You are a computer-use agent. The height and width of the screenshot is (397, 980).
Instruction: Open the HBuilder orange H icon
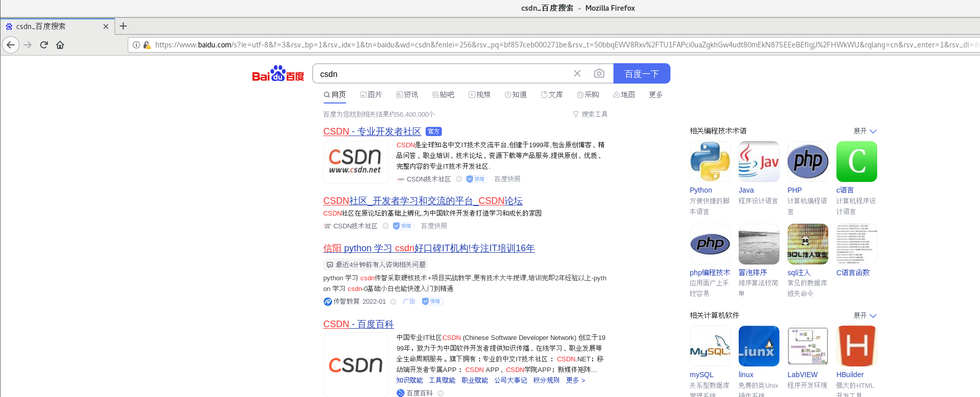(x=857, y=346)
